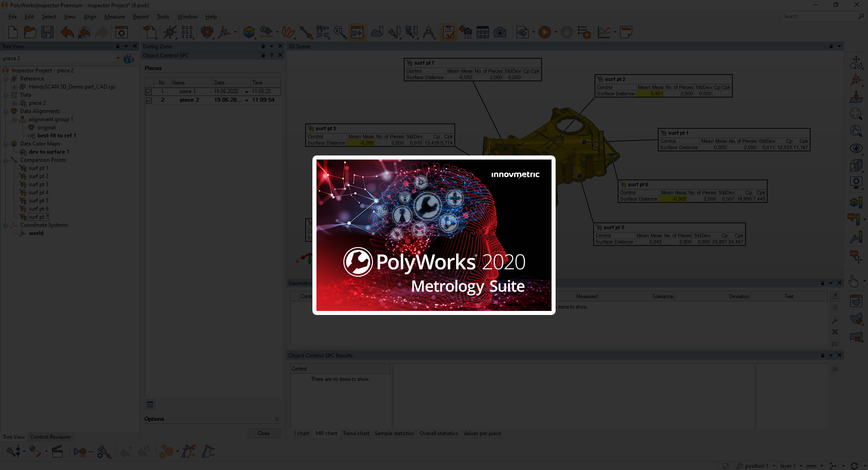Click the Search input field
The width and height of the screenshot is (868, 470).
[x=818, y=16]
